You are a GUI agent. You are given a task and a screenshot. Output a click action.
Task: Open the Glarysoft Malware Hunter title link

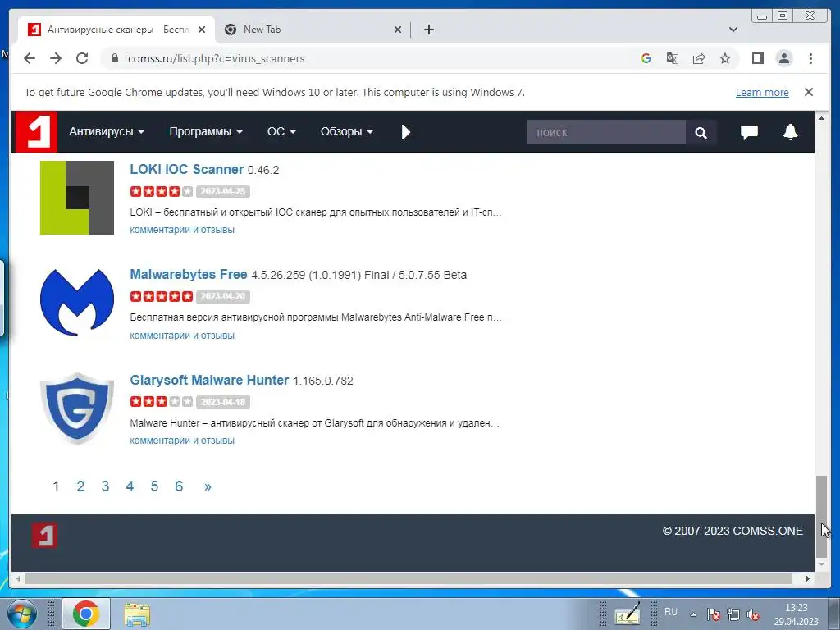click(209, 380)
